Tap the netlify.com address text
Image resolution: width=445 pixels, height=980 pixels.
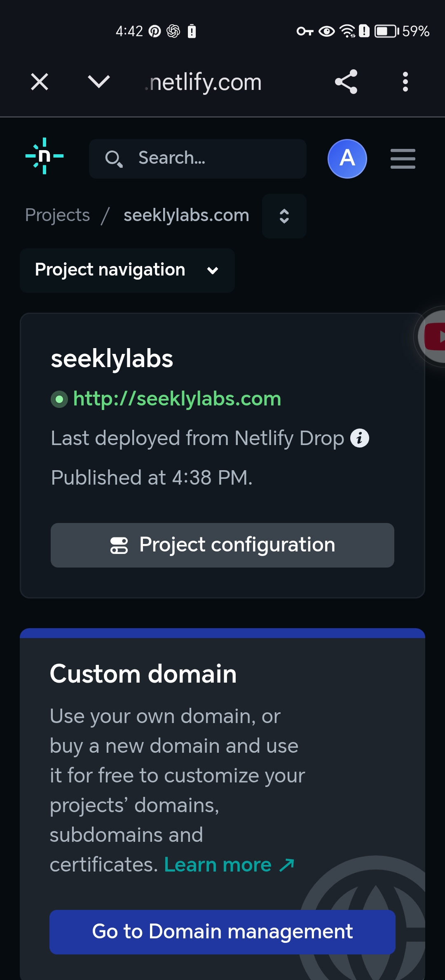(x=205, y=82)
